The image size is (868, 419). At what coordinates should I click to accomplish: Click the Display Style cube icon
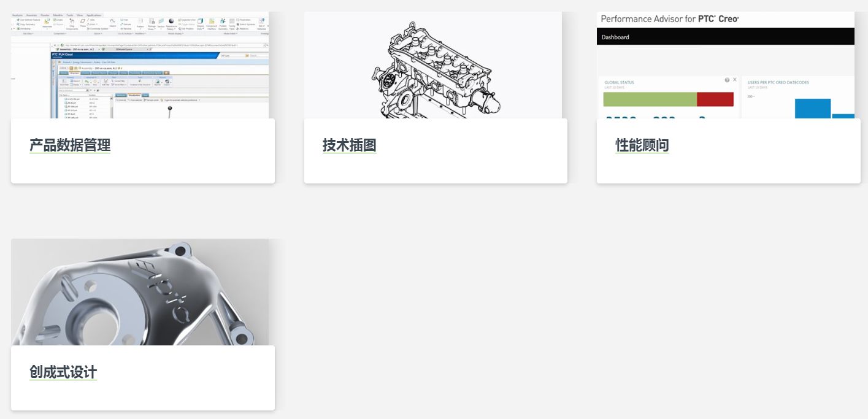pyautogui.click(x=200, y=22)
